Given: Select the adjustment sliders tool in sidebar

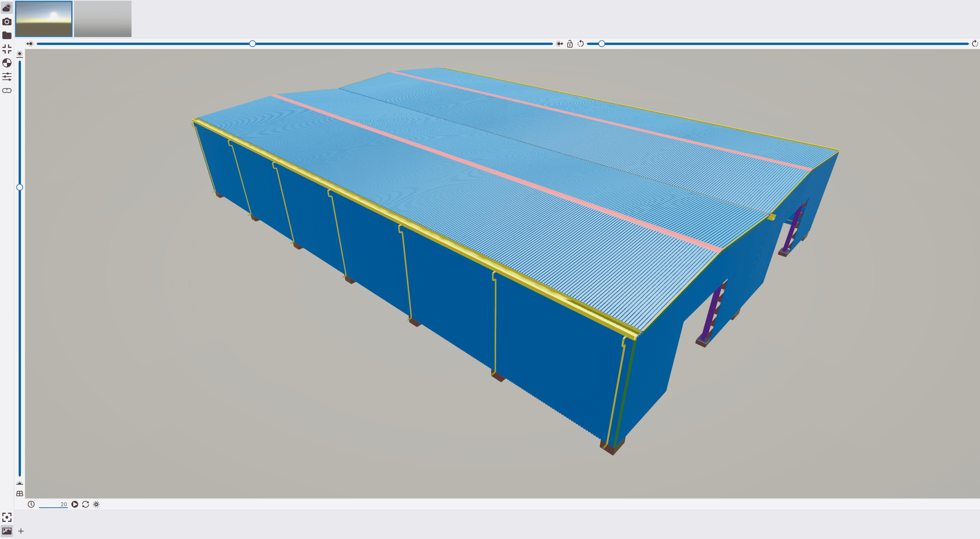Looking at the screenshot, I should (x=7, y=77).
